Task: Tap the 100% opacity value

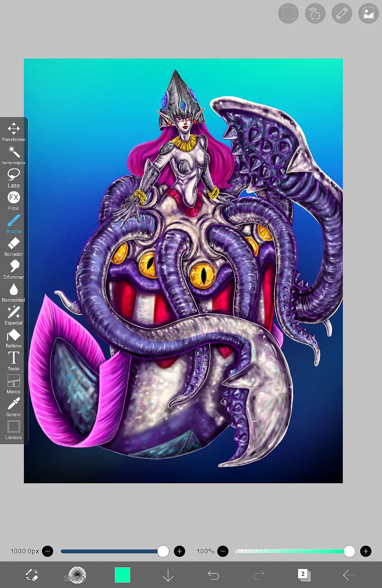Action: click(x=205, y=551)
